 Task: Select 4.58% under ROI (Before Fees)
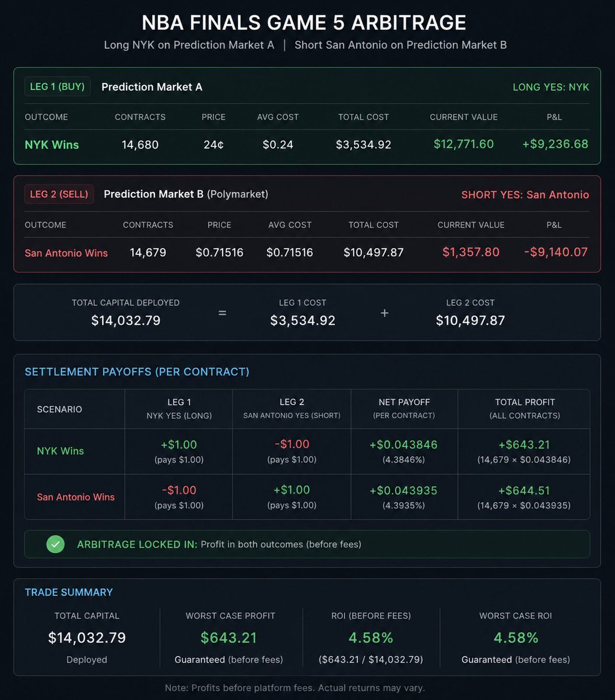[371, 638]
